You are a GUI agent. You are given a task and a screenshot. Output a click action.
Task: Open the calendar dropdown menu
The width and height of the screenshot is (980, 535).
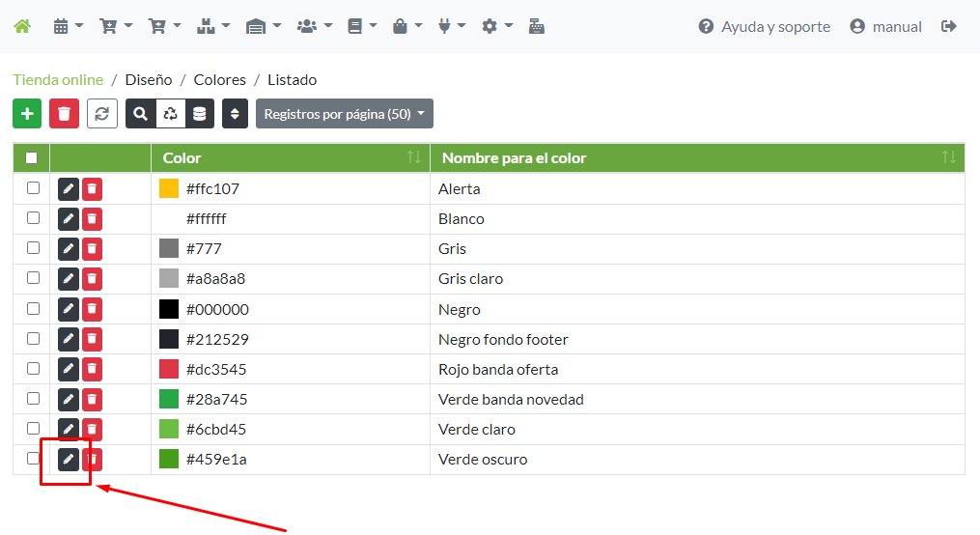tap(68, 26)
